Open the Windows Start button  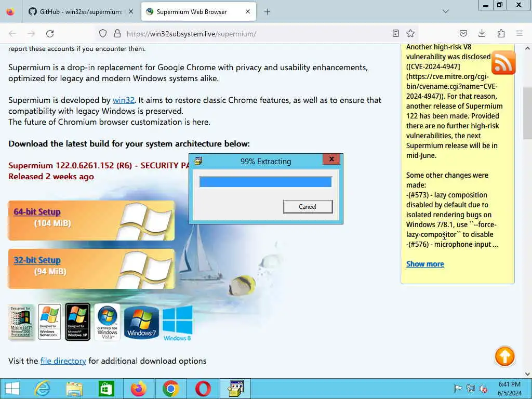12,389
